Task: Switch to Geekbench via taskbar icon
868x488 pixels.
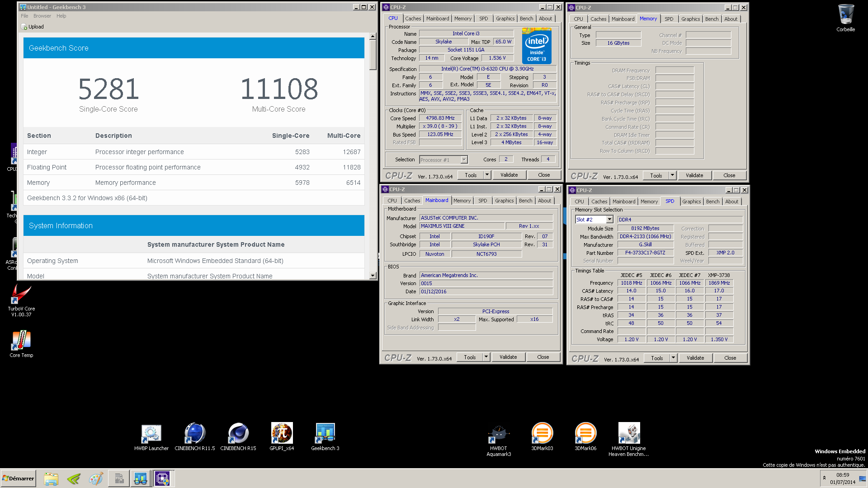Action: point(141,479)
